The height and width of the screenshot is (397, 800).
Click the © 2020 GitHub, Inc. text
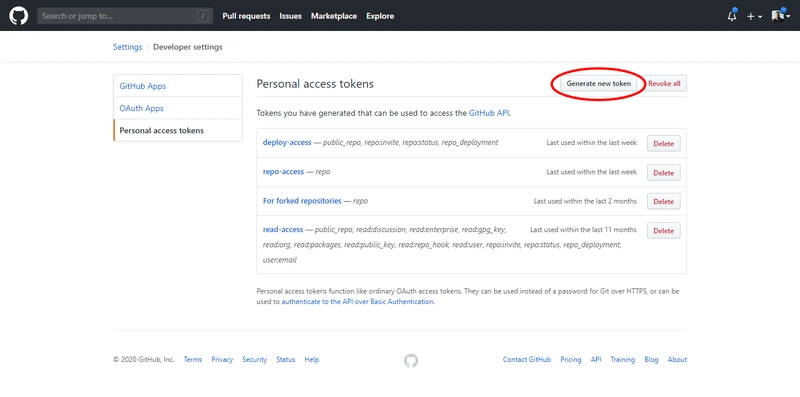[144, 360]
